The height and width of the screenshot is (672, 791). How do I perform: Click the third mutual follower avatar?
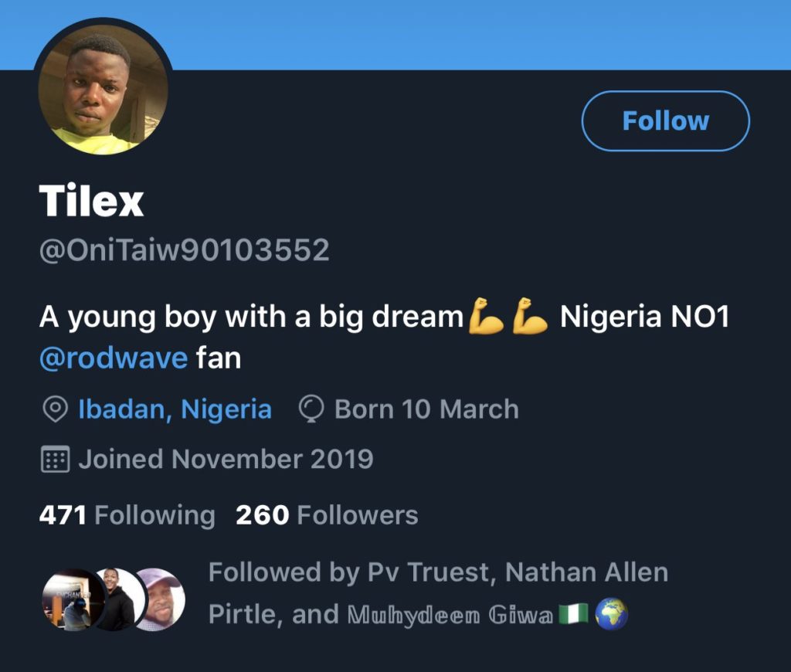tap(161, 600)
